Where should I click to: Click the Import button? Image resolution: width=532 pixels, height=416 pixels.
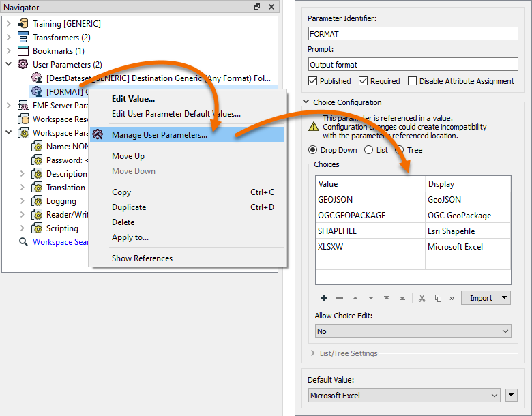[x=486, y=298]
